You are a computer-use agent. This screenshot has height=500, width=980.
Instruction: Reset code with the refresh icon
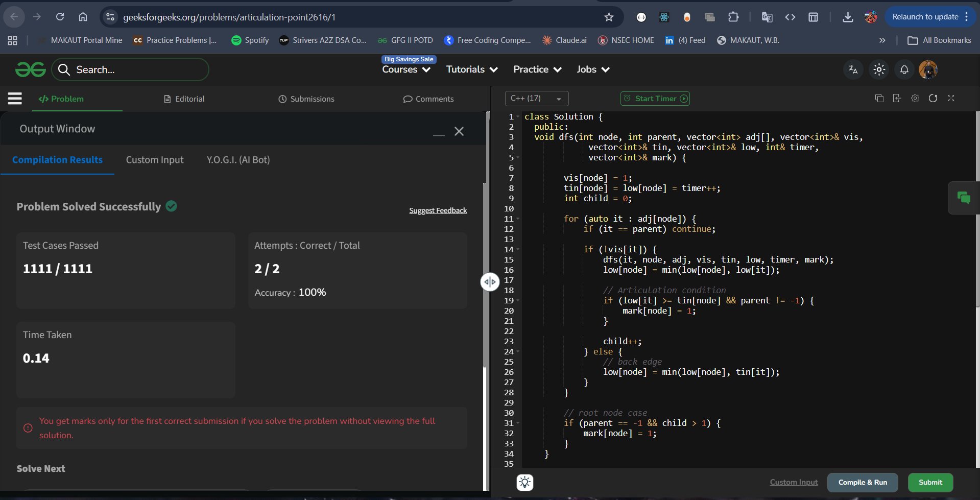pos(933,98)
